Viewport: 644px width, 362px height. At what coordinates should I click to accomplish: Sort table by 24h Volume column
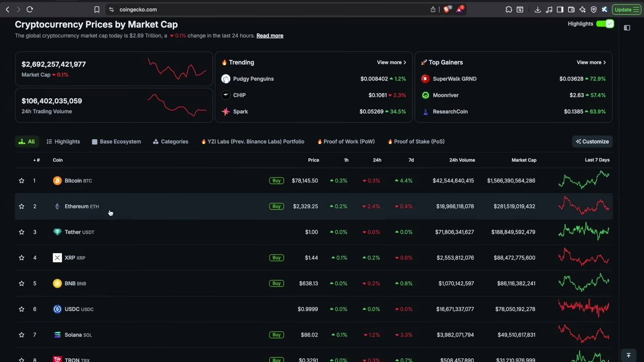point(462,160)
